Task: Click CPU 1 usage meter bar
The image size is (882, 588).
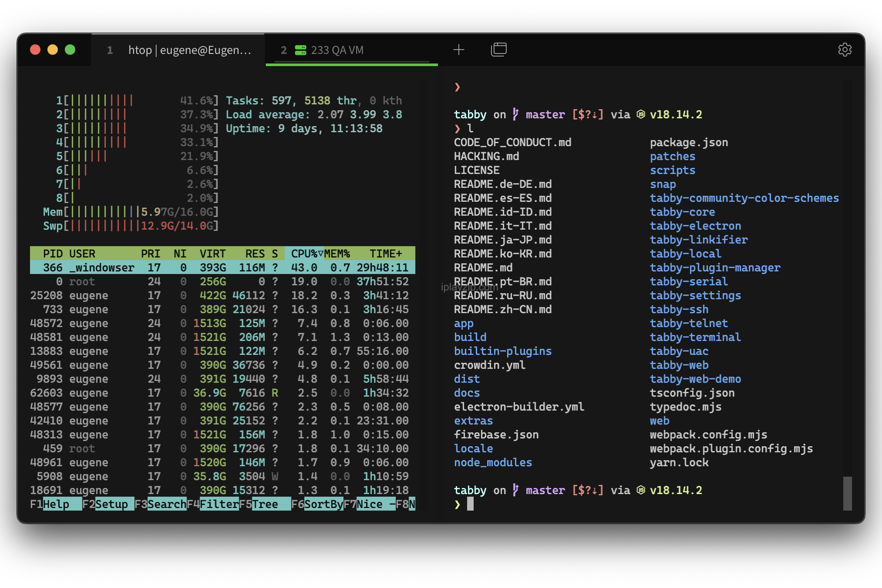Action: (x=137, y=100)
